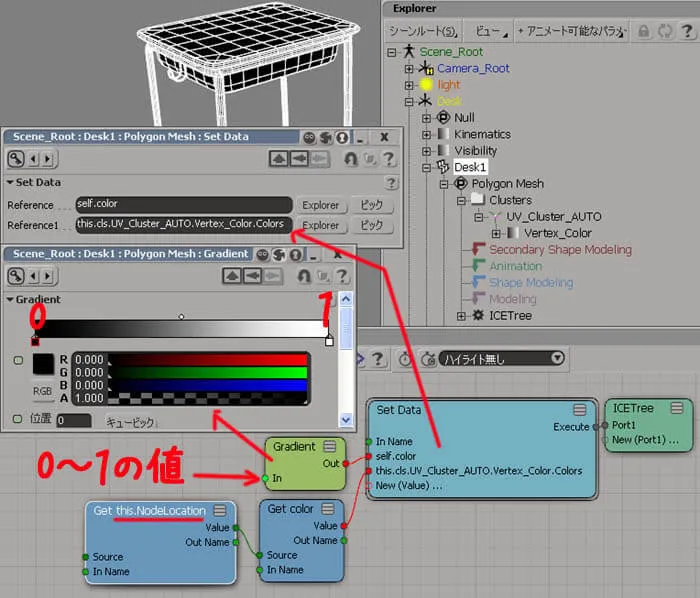Click Explorer button next to self.color reference
Viewport: 700px width, 598px height.
(321, 205)
